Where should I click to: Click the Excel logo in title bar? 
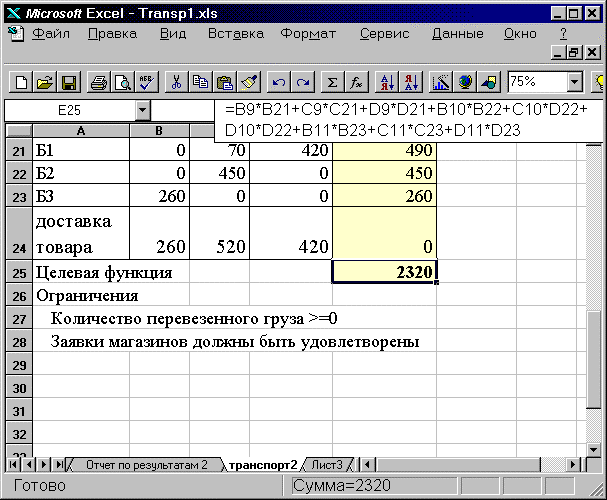(14, 14)
